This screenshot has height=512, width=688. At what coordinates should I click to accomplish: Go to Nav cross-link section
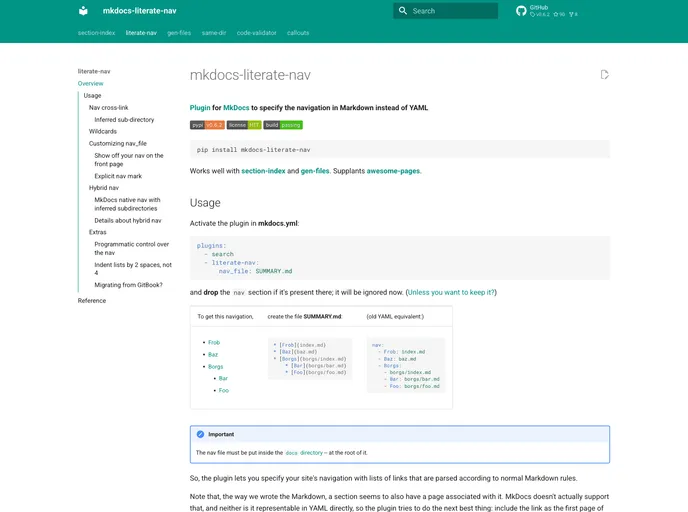click(109, 107)
